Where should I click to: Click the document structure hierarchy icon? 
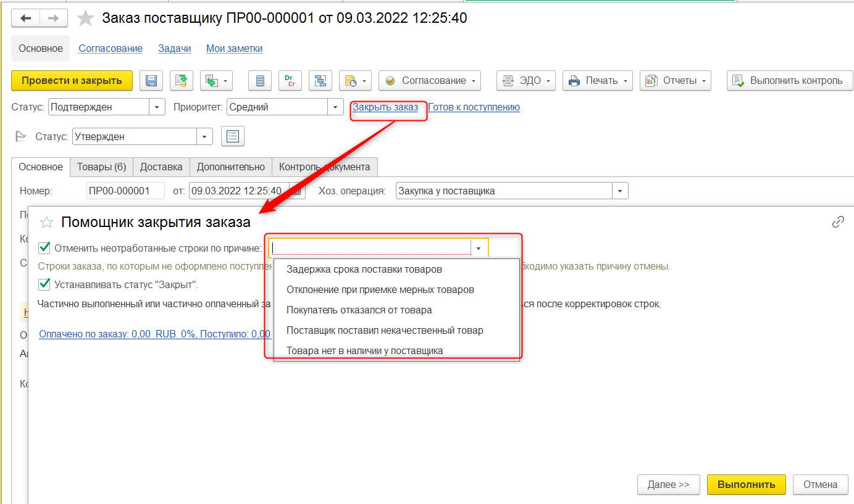pyautogui.click(x=320, y=81)
